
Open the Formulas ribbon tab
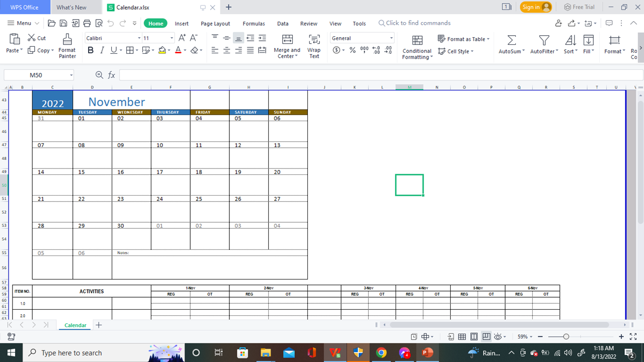click(254, 24)
